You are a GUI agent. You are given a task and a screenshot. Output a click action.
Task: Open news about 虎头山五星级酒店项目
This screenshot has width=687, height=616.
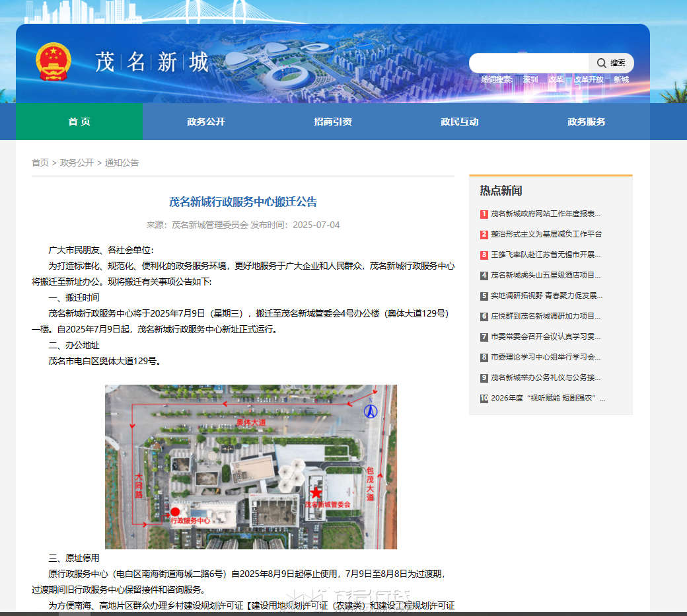tap(546, 276)
